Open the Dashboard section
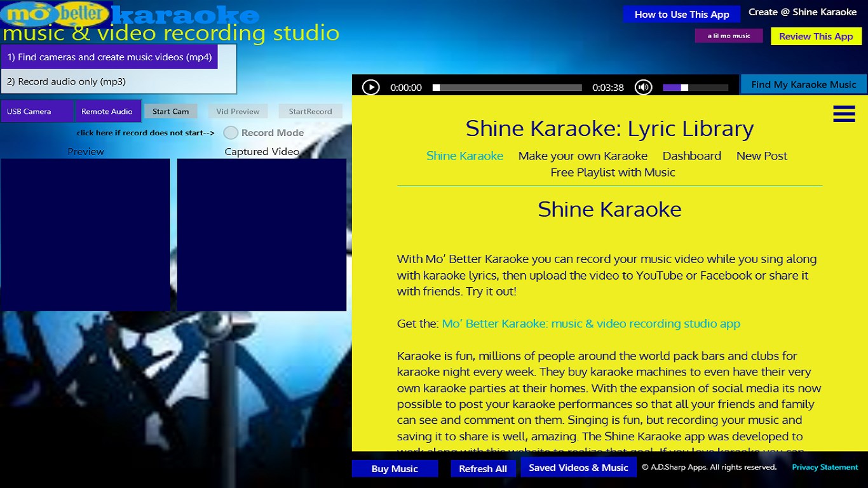The width and height of the screenshot is (868, 488). (692, 156)
